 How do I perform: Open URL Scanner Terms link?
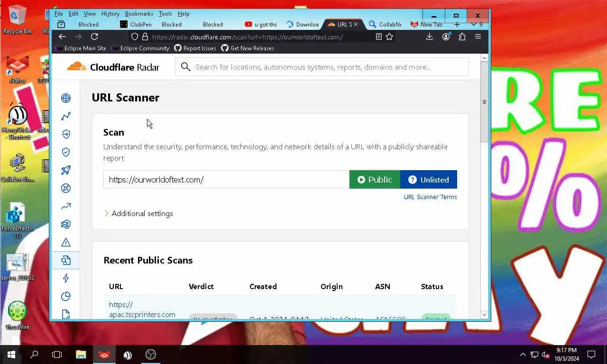[431, 197]
